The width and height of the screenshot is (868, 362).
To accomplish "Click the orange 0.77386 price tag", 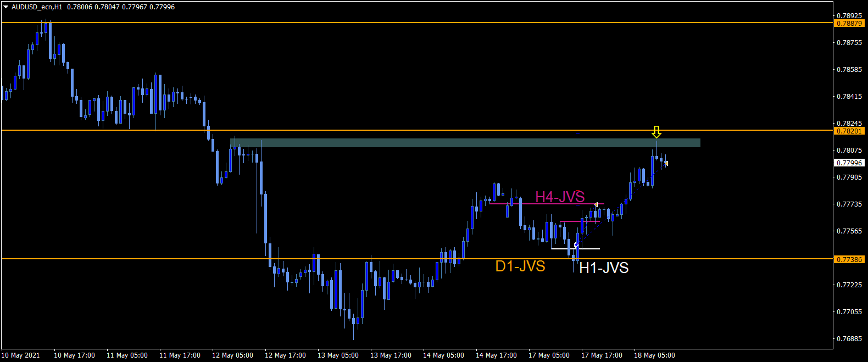I will click(849, 259).
